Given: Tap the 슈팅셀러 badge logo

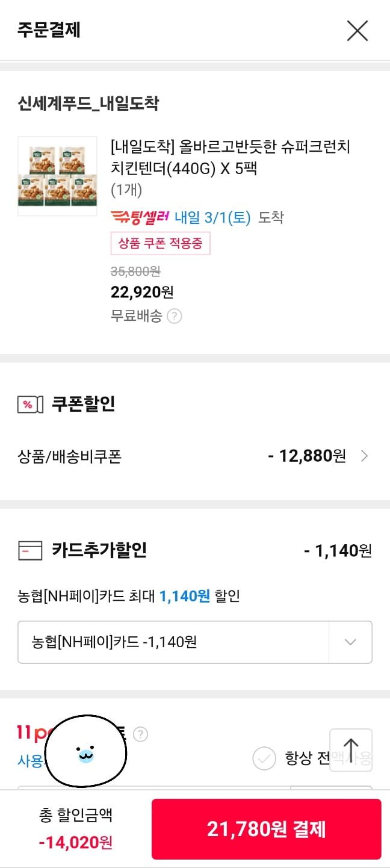Looking at the screenshot, I should [x=140, y=217].
